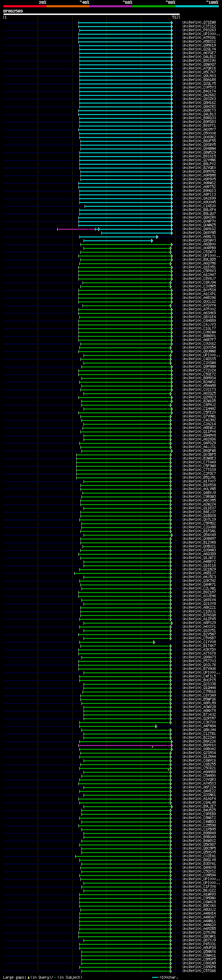
Task: Select label UniRef100_C1GLT7
Action: [x=199, y=328]
